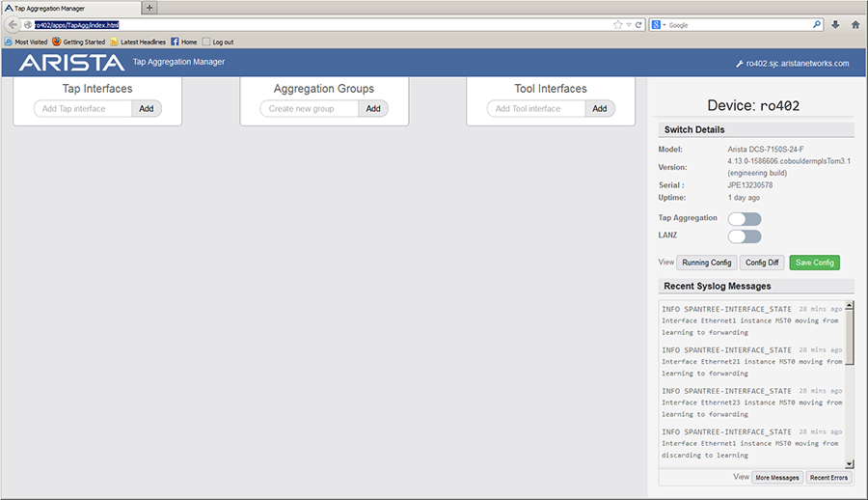
Task: Open the Most Visited bookmarks folder
Action: coord(26,42)
